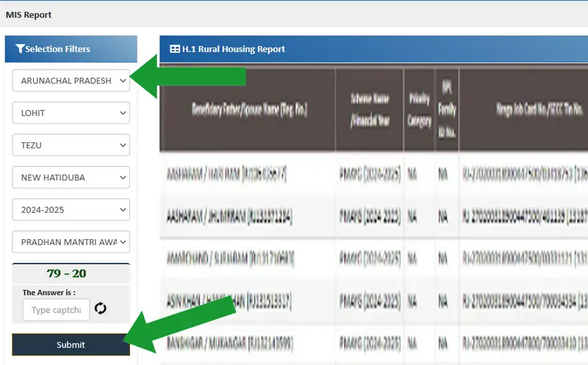
Task: Click the ASIN KHAN beneficiary row name
Action: 229,301
